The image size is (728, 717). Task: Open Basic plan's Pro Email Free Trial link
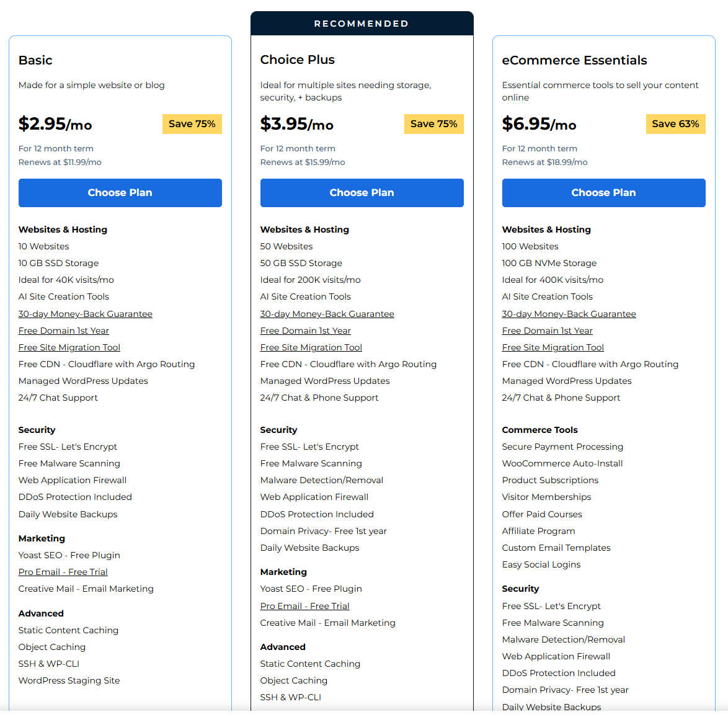[63, 572]
